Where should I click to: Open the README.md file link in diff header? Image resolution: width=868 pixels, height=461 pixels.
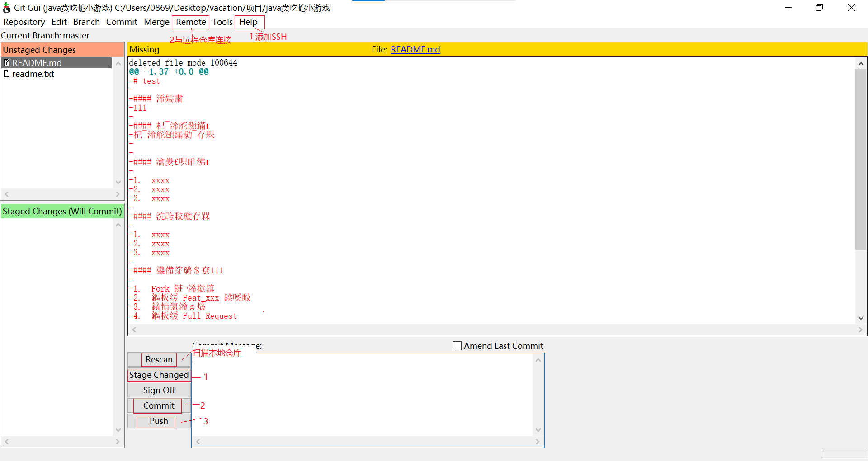(415, 50)
